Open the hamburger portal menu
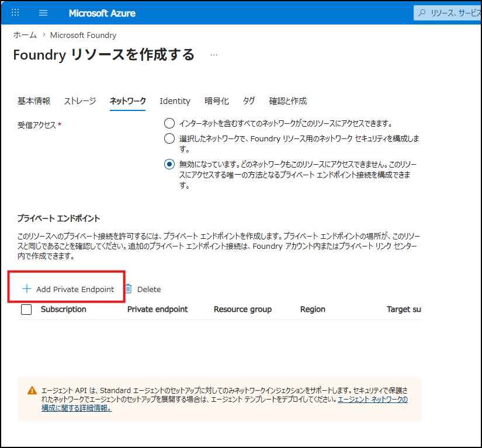The image size is (482, 448). pos(43,13)
